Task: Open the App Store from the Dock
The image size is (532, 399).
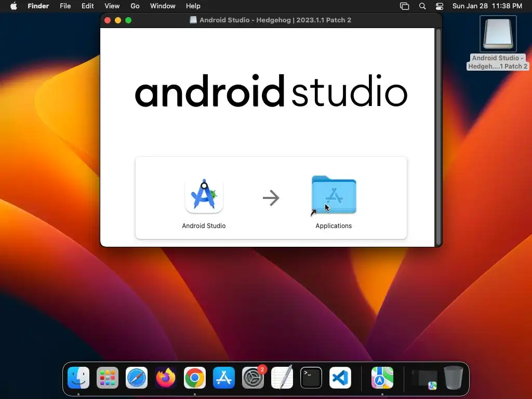Action: (x=224, y=378)
